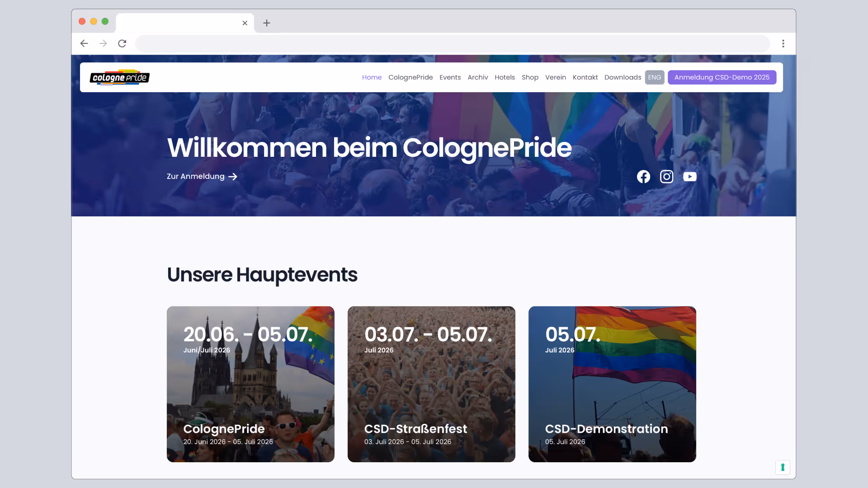
Task: Open the Hotels menu item
Action: click(x=505, y=77)
